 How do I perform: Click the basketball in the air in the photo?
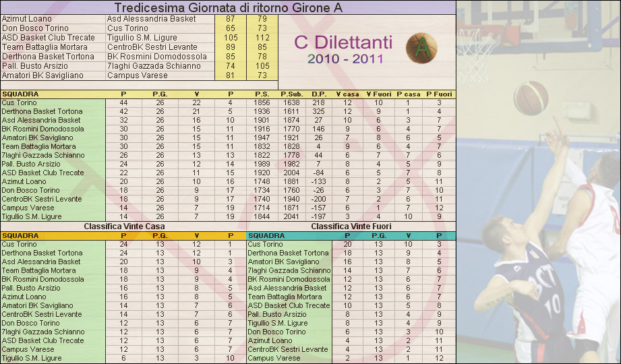531,98
